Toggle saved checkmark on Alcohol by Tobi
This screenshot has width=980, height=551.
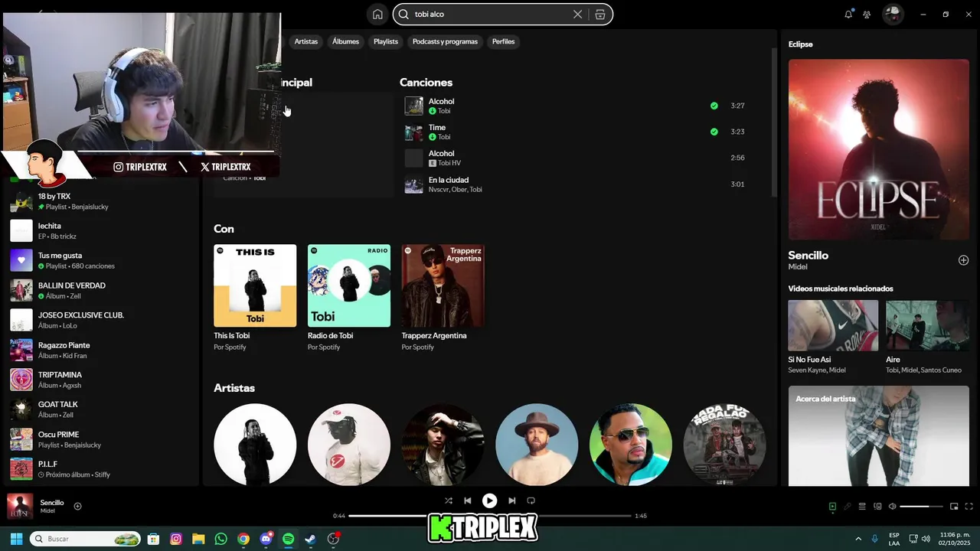(714, 106)
